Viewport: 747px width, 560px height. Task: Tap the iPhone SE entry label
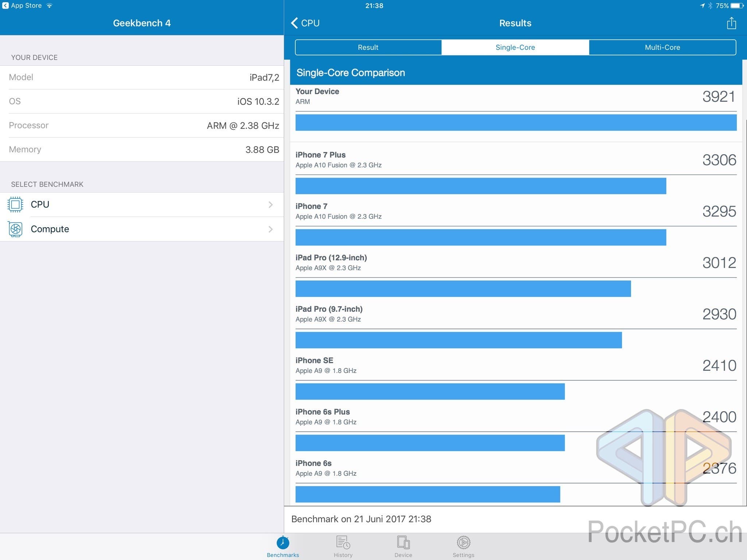click(314, 361)
